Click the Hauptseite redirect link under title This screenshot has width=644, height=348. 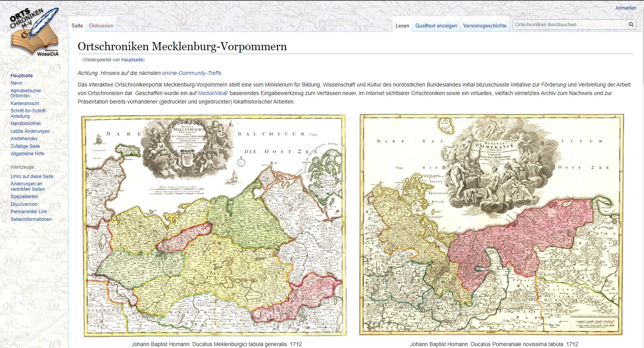pyautogui.click(x=132, y=60)
